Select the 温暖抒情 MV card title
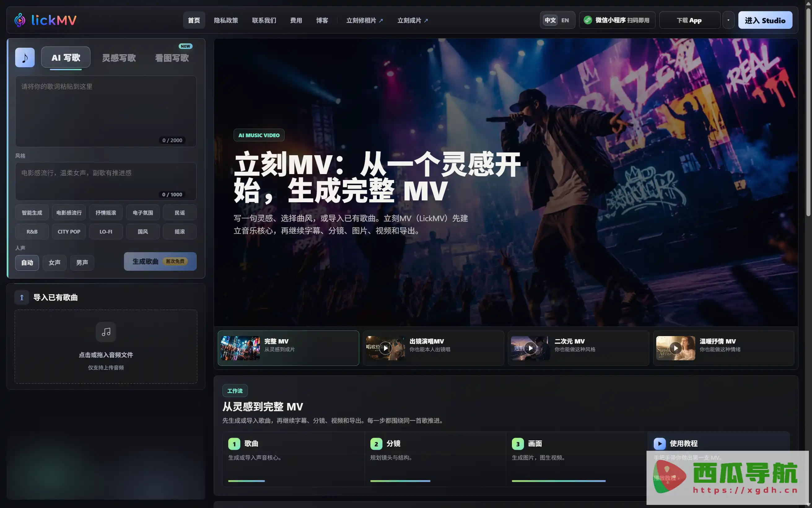812x508 pixels. pos(718,341)
